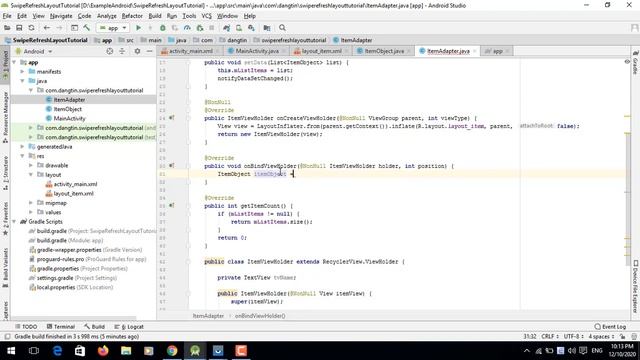
Task: Navigate forward with the right arrow
Action: 59,28
